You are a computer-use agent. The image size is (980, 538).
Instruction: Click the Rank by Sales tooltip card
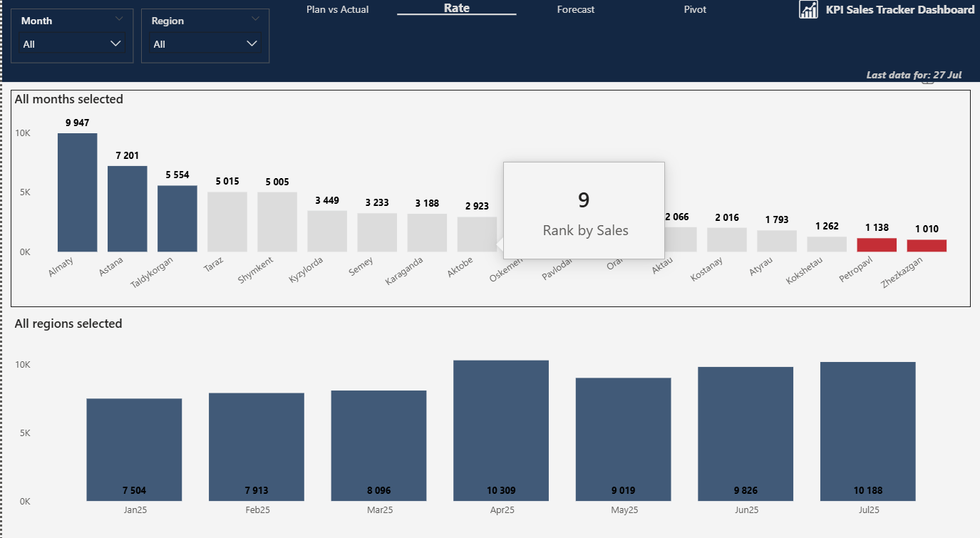(584, 210)
